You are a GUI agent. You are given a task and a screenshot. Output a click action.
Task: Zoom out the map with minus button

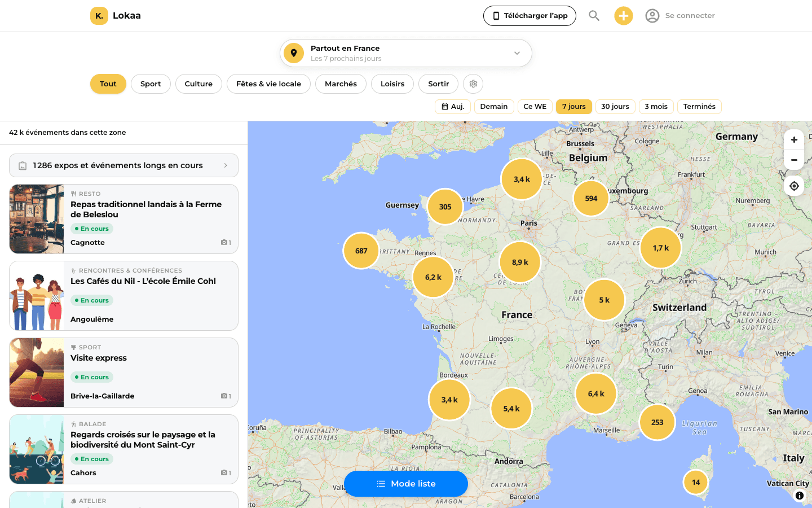click(x=794, y=160)
